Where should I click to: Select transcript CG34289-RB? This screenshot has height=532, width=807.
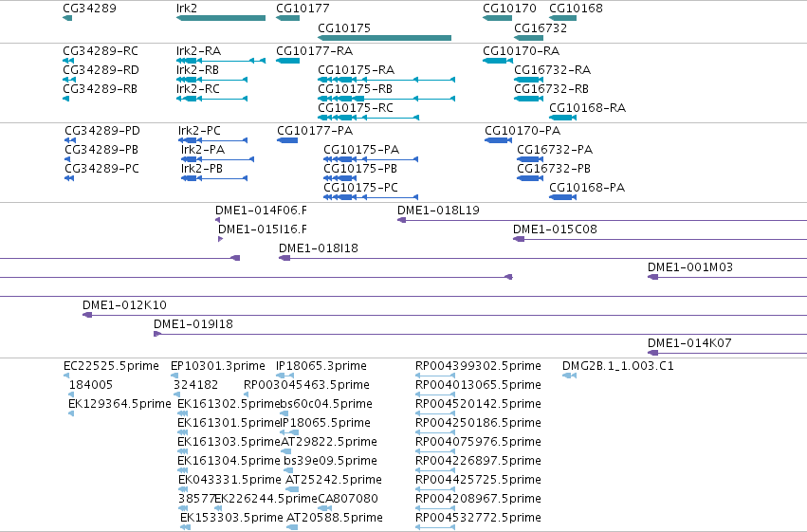click(101, 89)
